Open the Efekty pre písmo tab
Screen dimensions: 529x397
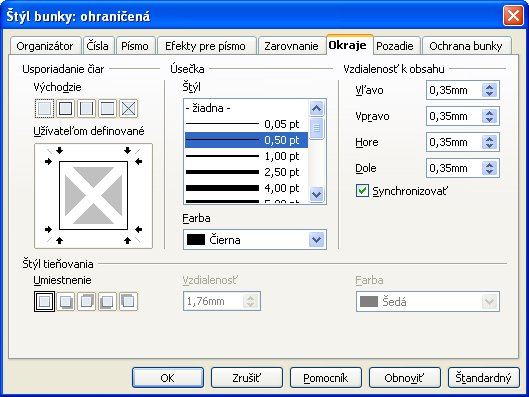[205, 46]
